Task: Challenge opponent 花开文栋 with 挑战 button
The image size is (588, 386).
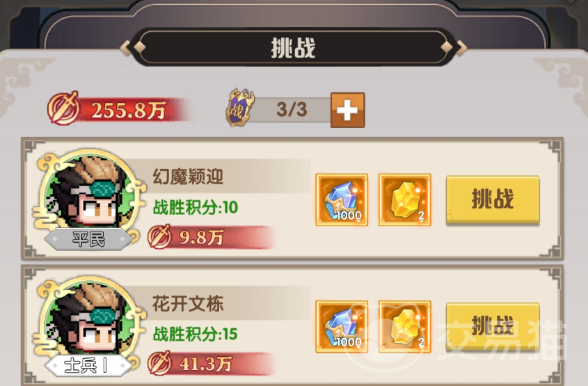Action: point(493,327)
